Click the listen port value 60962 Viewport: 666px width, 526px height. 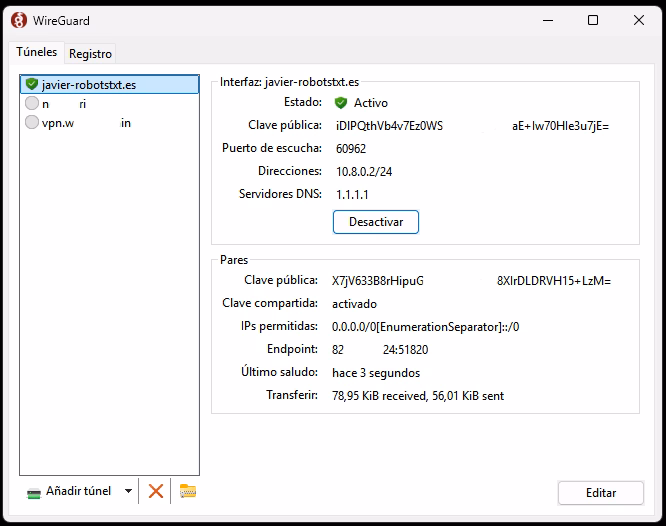[x=351, y=149]
